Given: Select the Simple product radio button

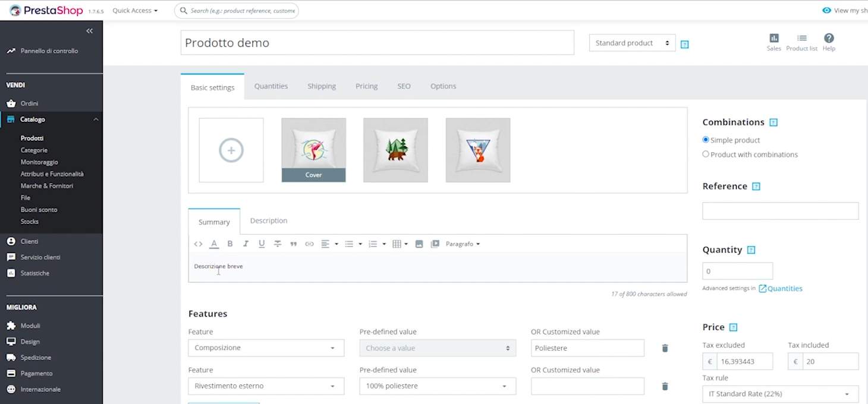Looking at the screenshot, I should pos(706,140).
